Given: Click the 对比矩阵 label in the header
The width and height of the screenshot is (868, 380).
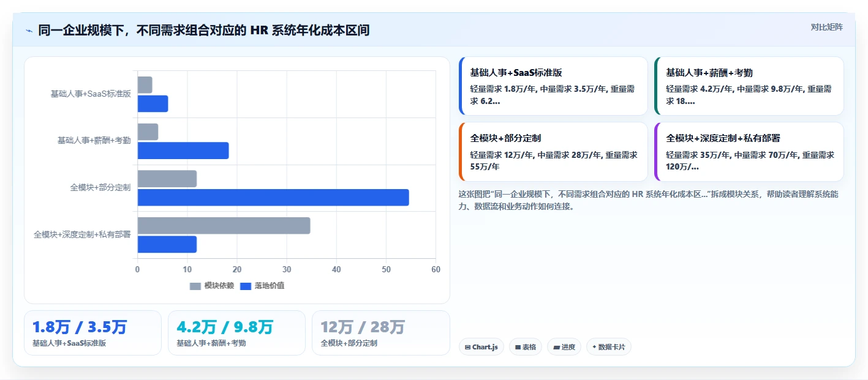Looking at the screenshot, I should click(x=826, y=27).
